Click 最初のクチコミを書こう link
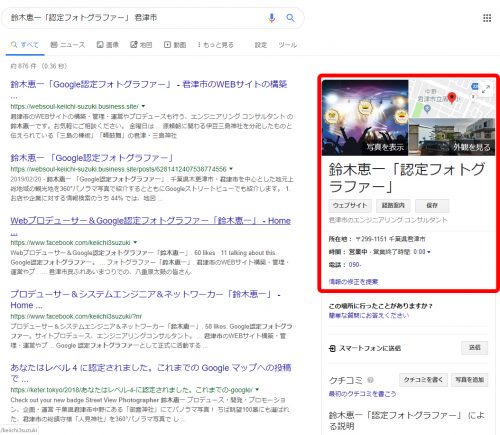This screenshot has width=500, height=435. pos(362,394)
